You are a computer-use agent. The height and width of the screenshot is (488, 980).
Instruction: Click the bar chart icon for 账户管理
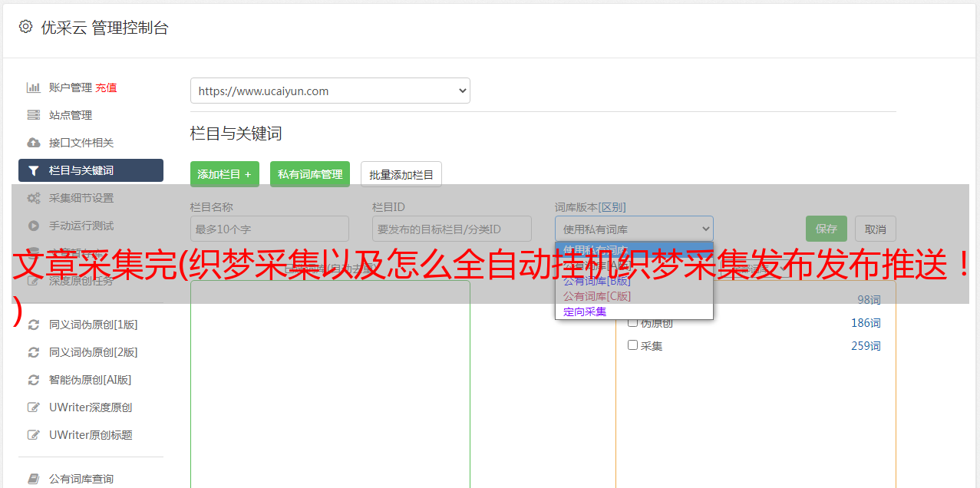click(x=34, y=87)
